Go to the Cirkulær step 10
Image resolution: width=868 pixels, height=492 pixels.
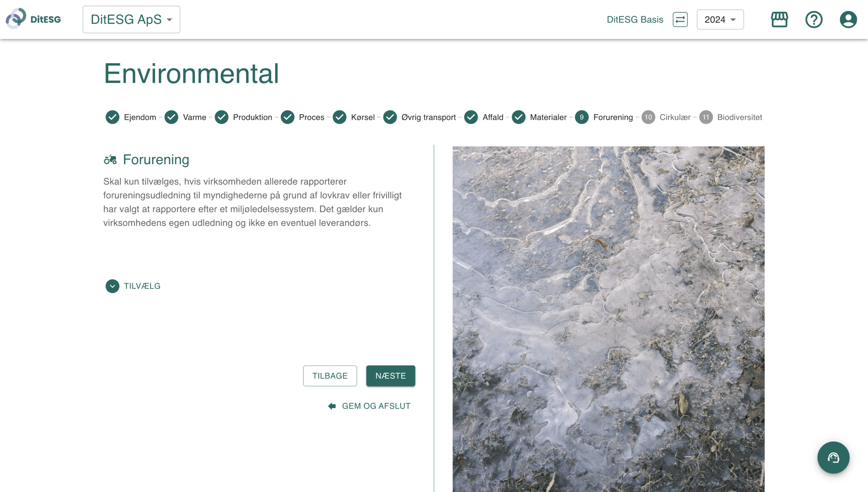click(648, 117)
